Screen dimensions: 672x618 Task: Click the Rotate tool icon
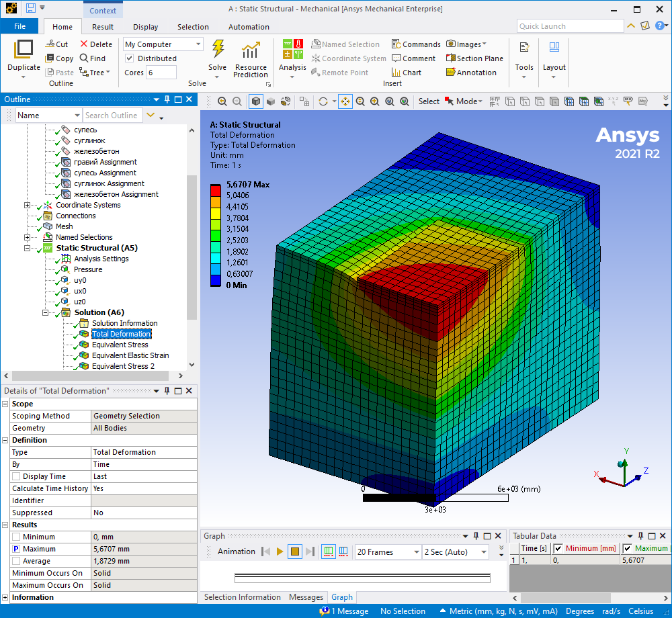[x=323, y=101]
